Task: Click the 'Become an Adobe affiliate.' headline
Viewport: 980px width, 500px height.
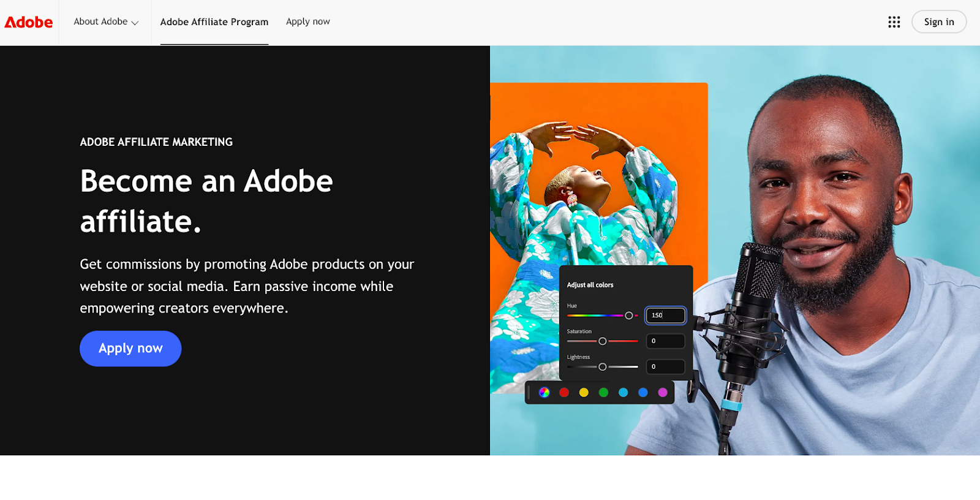Action: point(206,201)
